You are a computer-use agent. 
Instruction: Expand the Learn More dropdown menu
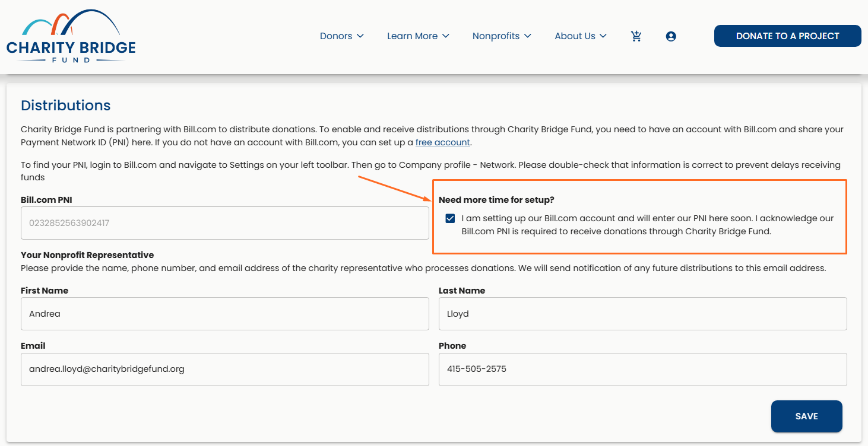(x=419, y=36)
